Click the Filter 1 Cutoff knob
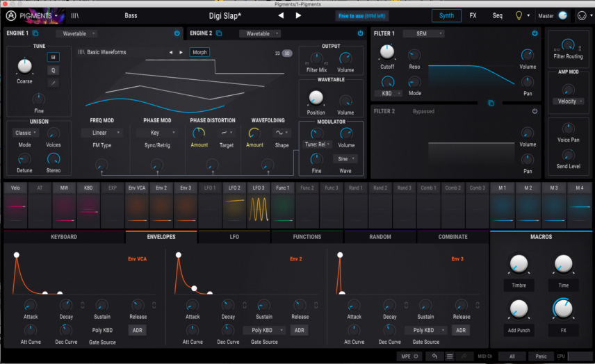This screenshot has width=595, height=364. tap(387, 52)
